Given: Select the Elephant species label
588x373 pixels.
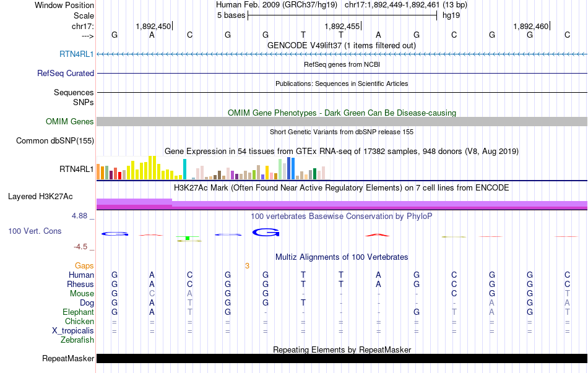Looking at the screenshot, I should coord(78,312).
